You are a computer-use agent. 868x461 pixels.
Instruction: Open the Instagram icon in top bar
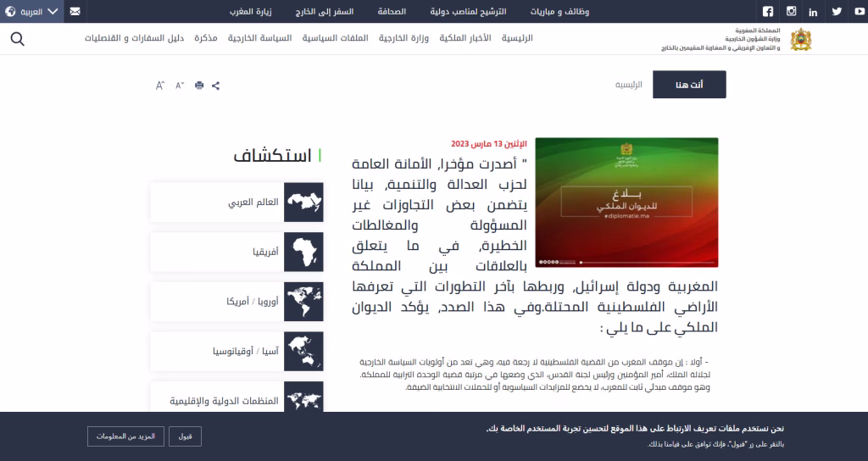[791, 11]
